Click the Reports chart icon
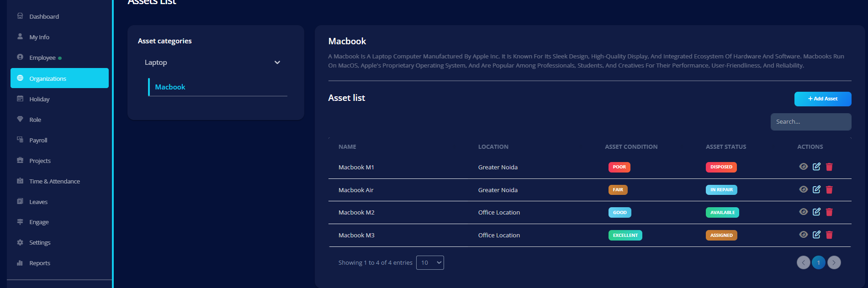The width and height of the screenshot is (868, 288). 20,263
